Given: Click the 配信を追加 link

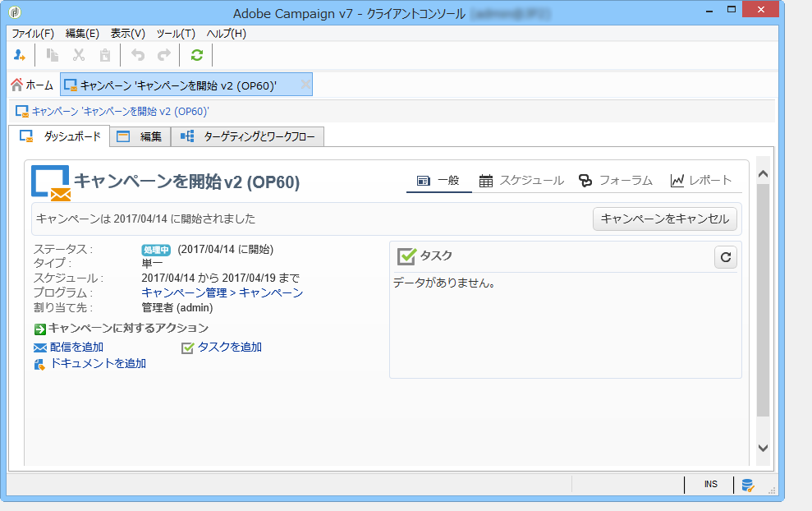Looking at the screenshot, I should click(x=76, y=348).
